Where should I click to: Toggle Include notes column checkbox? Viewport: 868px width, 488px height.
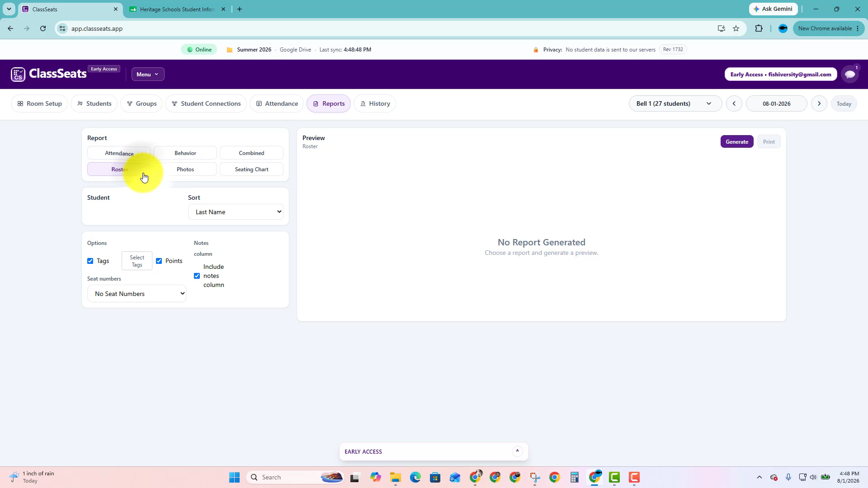click(x=197, y=276)
